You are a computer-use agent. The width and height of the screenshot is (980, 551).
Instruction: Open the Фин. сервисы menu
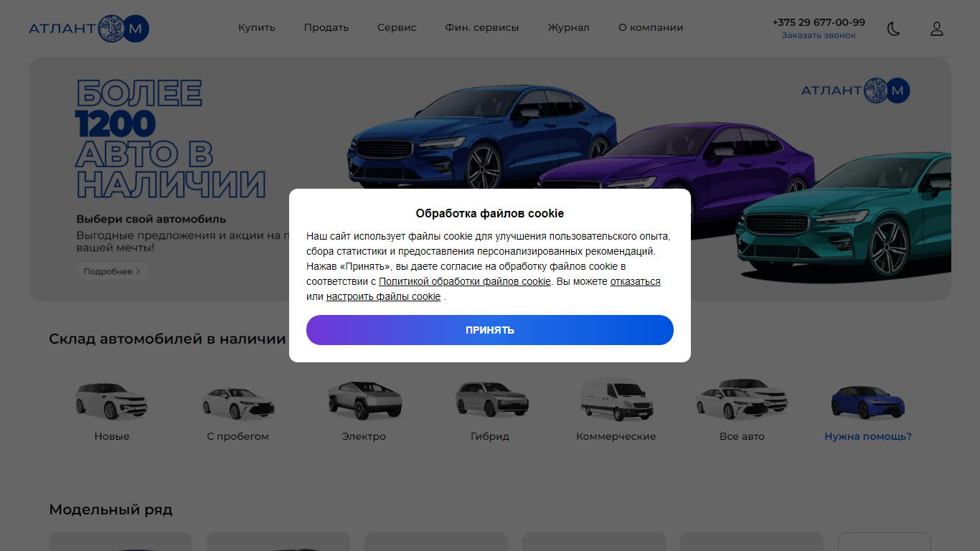[482, 28]
